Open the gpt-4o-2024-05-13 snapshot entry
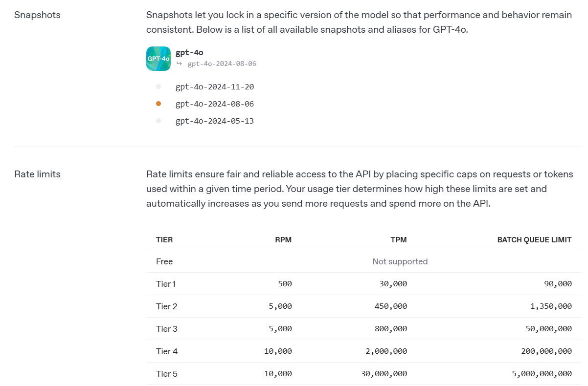The height and width of the screenshot is (386, 588). click(215, 121)
